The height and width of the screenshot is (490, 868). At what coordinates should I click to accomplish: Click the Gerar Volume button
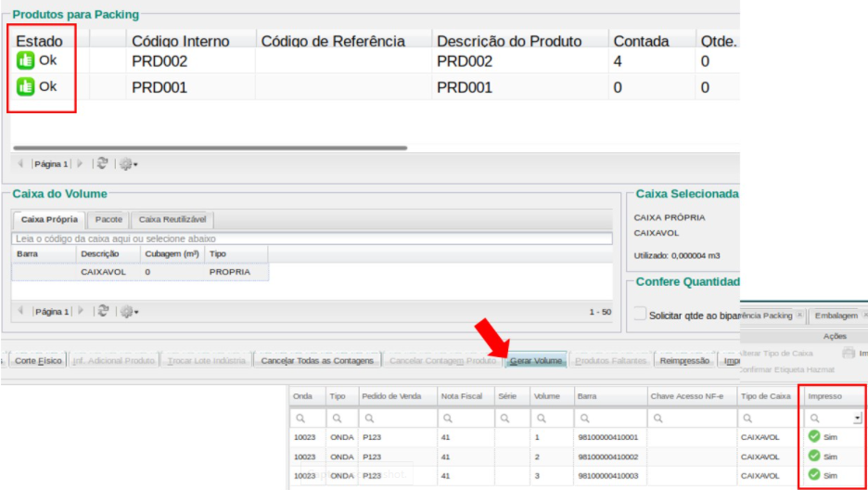(535, 361)
